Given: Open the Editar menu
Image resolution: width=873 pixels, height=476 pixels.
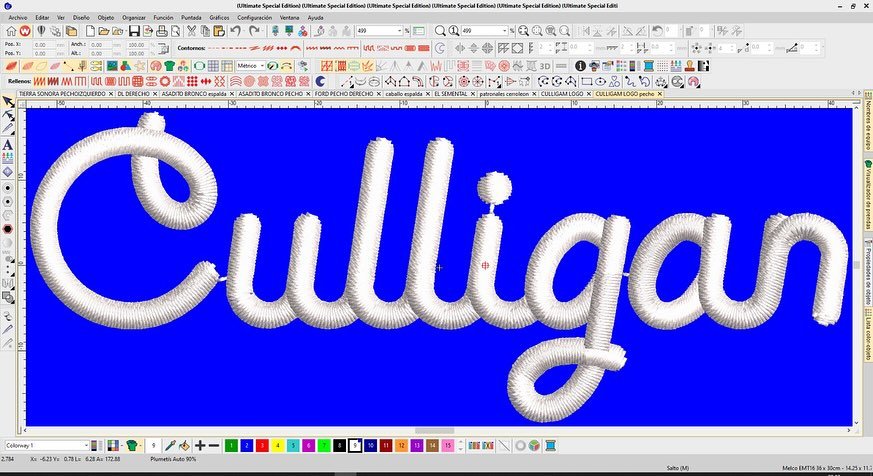Looking at the screenshot, I should pos(42,18).
